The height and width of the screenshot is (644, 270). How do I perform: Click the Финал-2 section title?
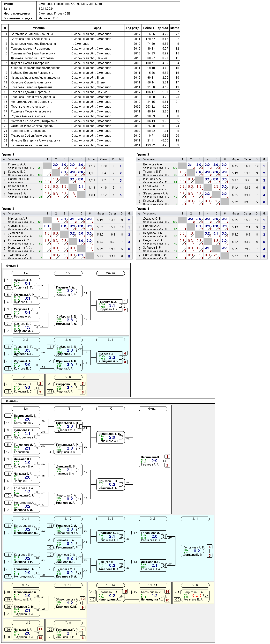pos(12,401)
